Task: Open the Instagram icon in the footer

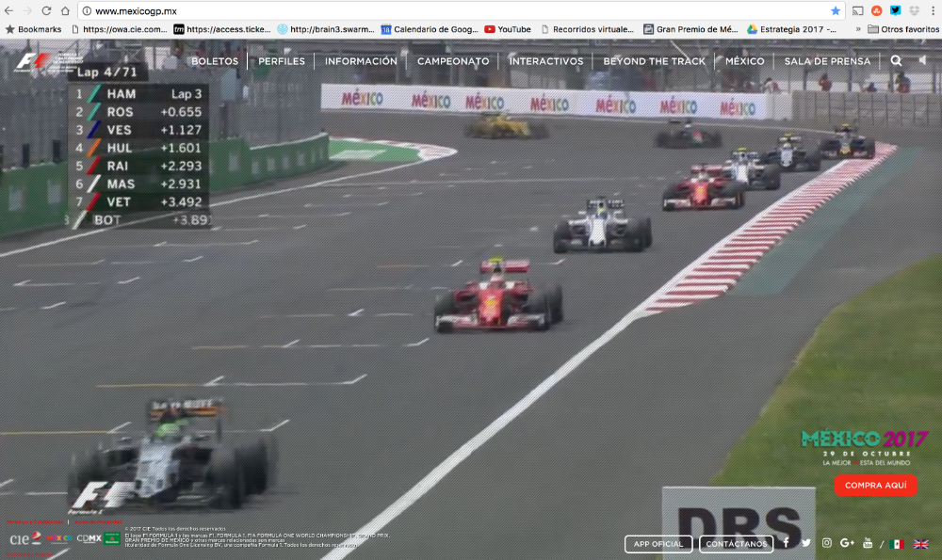Action: [826, 543]
